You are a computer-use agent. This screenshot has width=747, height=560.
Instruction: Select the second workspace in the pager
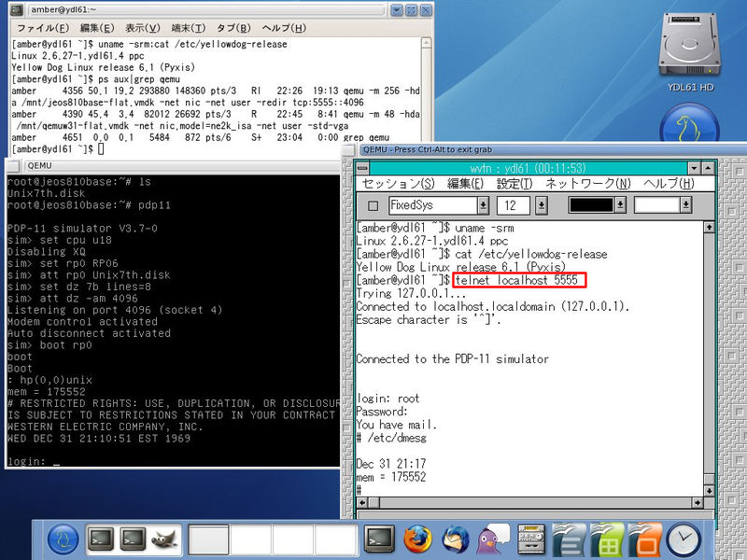(x=250, y=540)
